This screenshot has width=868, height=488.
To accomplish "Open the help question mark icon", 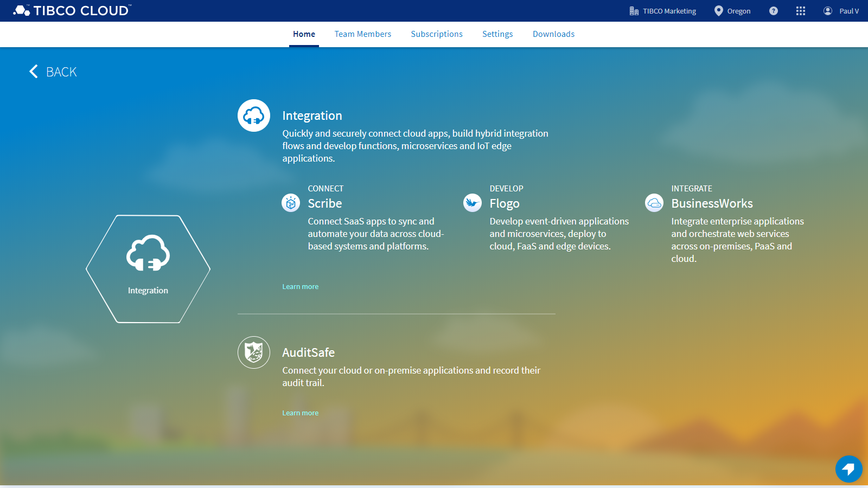I will pos(773,11).
